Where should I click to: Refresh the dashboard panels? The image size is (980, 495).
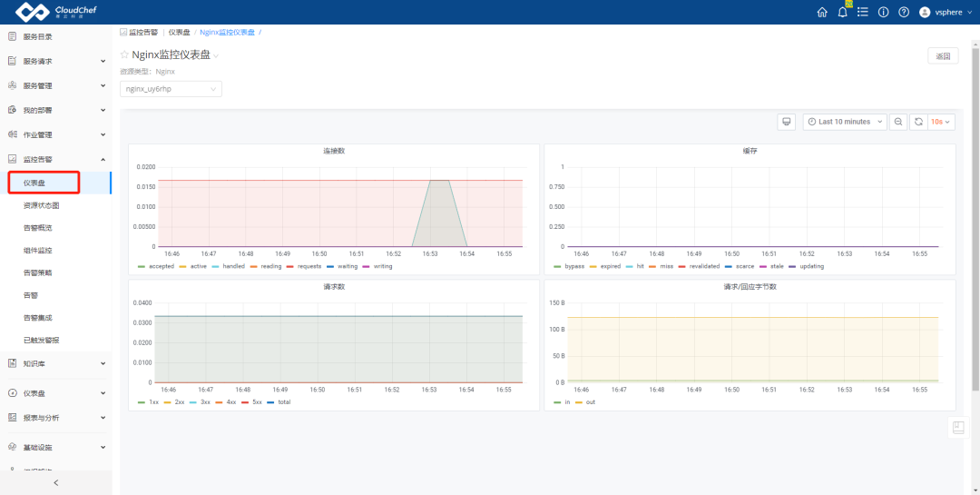coord(918,122)
